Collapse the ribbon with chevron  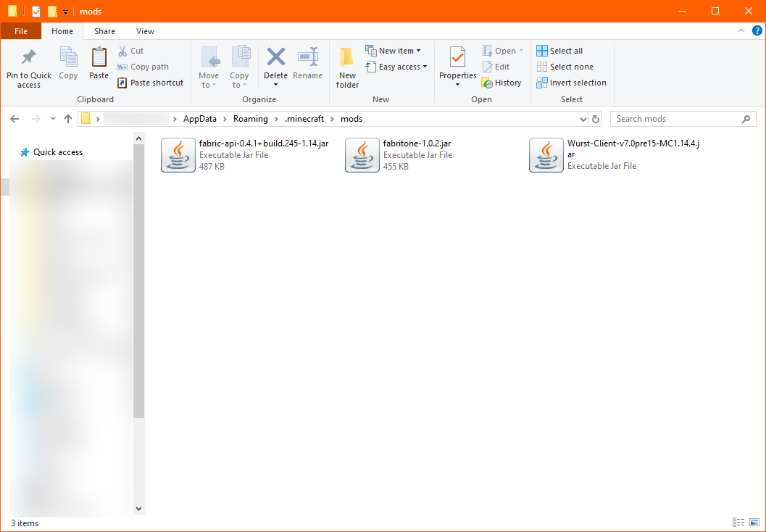tap(741, 30)
